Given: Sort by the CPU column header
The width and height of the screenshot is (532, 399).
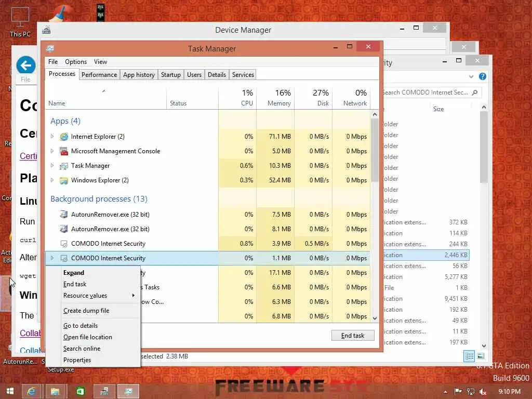Looking at the screenshot, I should (x=237, y=99).
